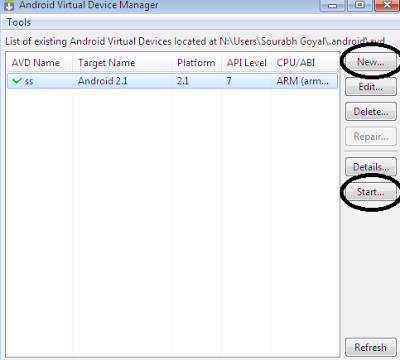Click the green checkmark icon beside ss
This screenshot has width=400, height=360.
point(17,81)
